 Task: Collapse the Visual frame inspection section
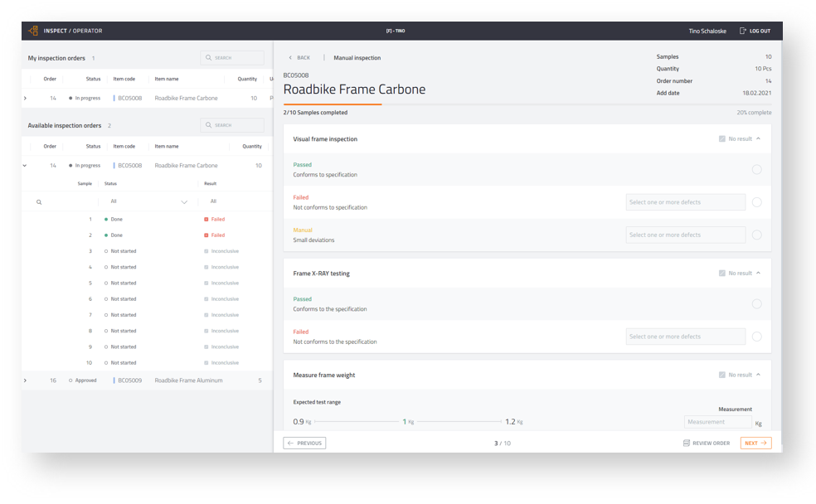pos(758,139)
